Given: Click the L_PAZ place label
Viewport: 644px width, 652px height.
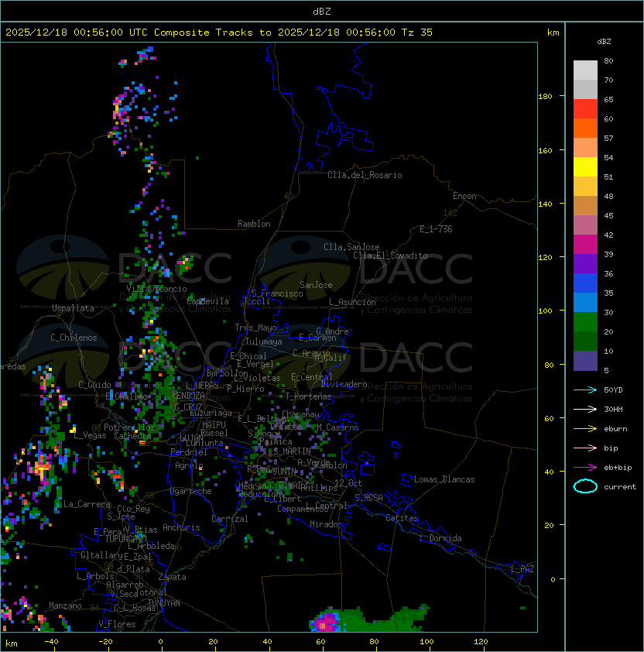Looking at the screenshot, I should [x=522, y=569].
